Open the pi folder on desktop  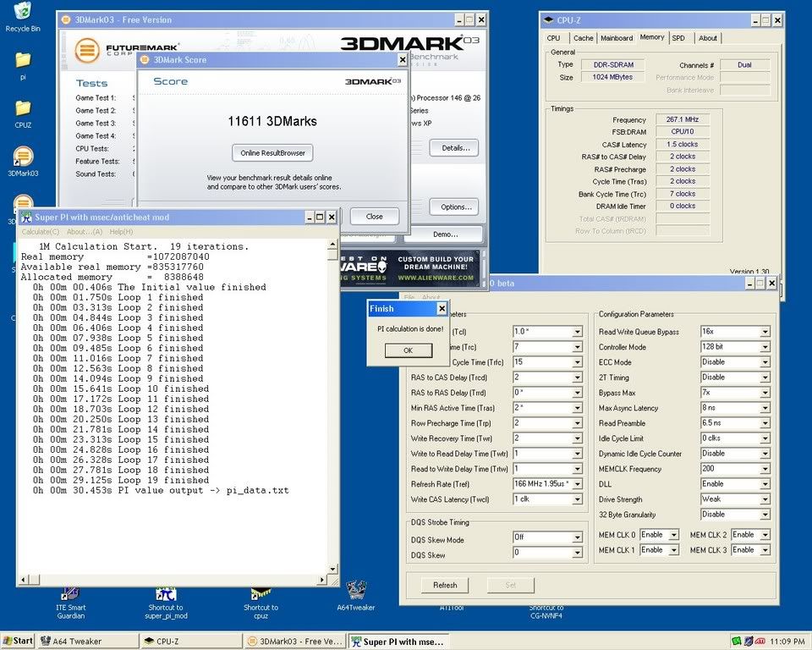[23, 66]
